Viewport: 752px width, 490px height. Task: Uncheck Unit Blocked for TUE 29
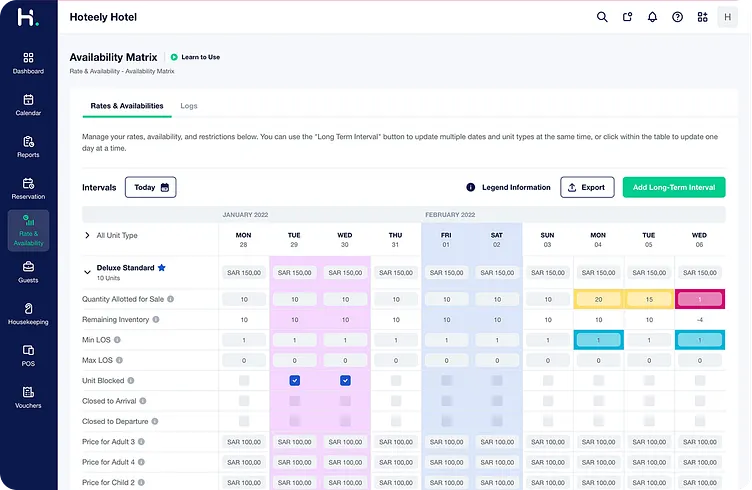[x=294, y=381]
